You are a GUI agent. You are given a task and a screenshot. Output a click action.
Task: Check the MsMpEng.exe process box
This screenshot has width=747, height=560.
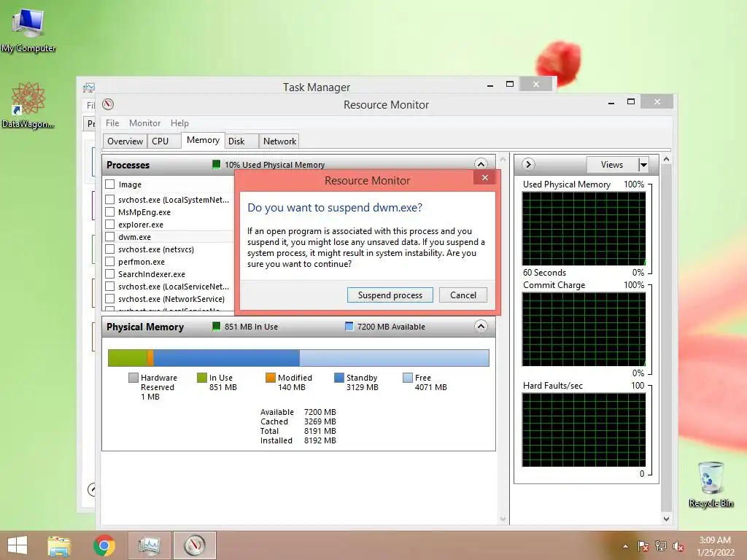[110, 212]
